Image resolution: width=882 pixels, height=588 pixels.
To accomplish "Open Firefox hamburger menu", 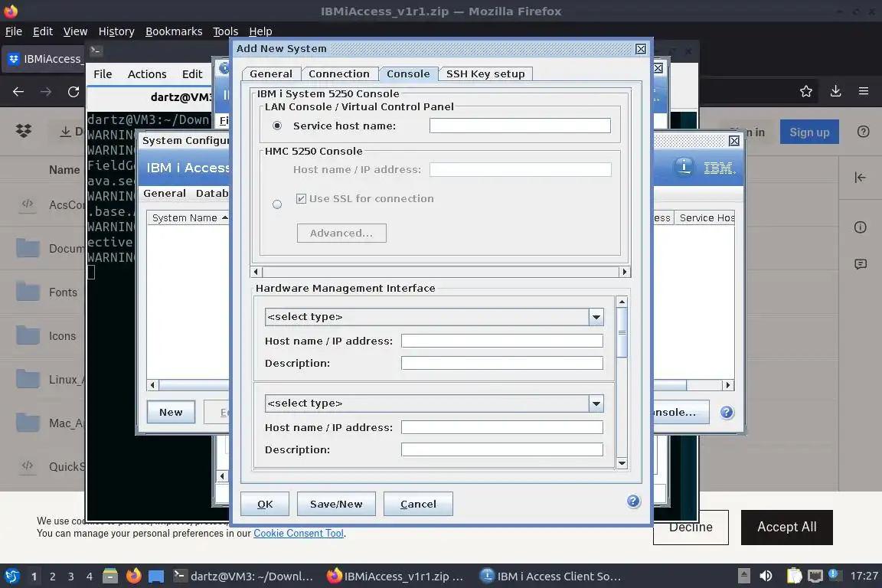I will point(864,91).
